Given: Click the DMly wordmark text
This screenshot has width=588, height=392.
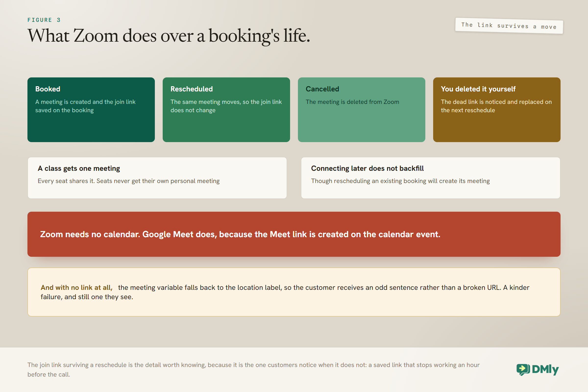Looking at the screenshot, I should point(545,369).
